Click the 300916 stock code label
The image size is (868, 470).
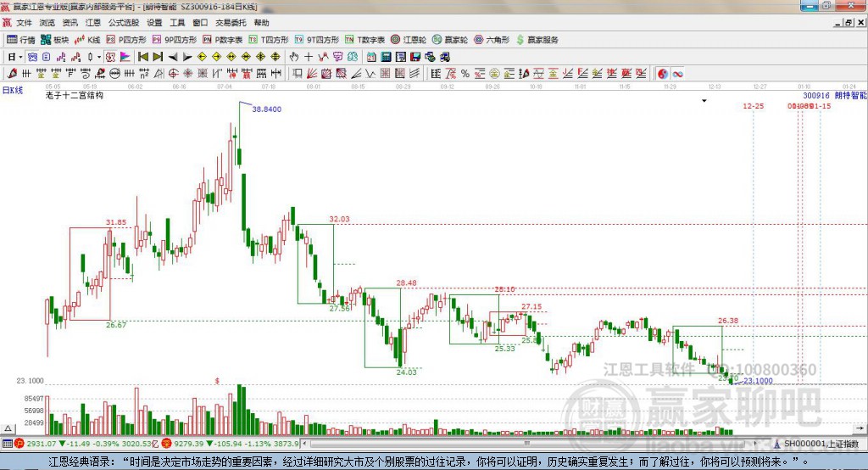[816, 95]
